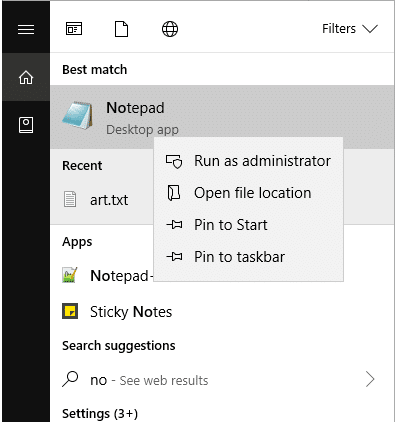Open the Notebook sidebar icon
The height and width of the screenshot is (422, 395).
[26, 125]
